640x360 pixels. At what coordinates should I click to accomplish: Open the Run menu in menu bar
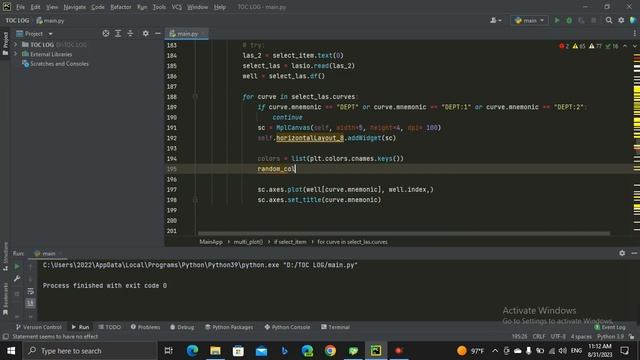142,7
